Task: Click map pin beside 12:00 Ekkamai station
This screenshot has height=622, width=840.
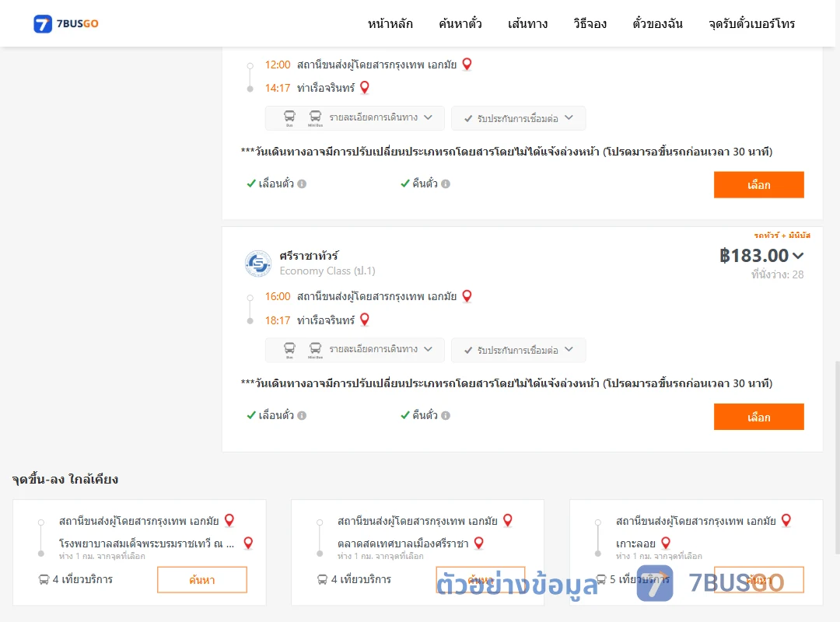Action: (x=467, y=65)
